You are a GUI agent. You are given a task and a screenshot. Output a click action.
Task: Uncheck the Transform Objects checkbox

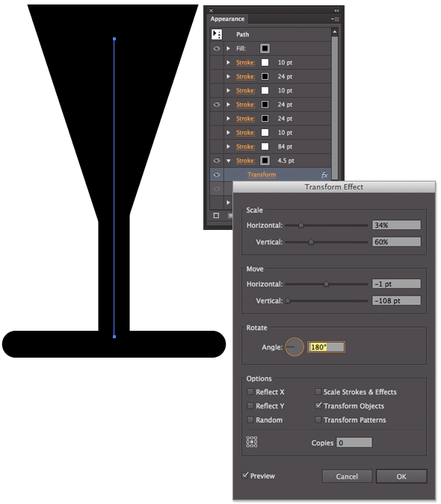click(x=318, y=405)
